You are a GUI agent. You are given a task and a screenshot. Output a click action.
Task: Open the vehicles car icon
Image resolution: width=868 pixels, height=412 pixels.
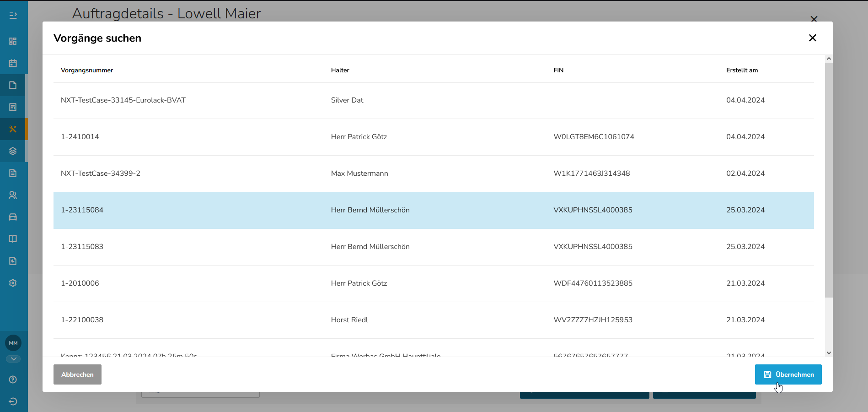click(x=13, y=217)
